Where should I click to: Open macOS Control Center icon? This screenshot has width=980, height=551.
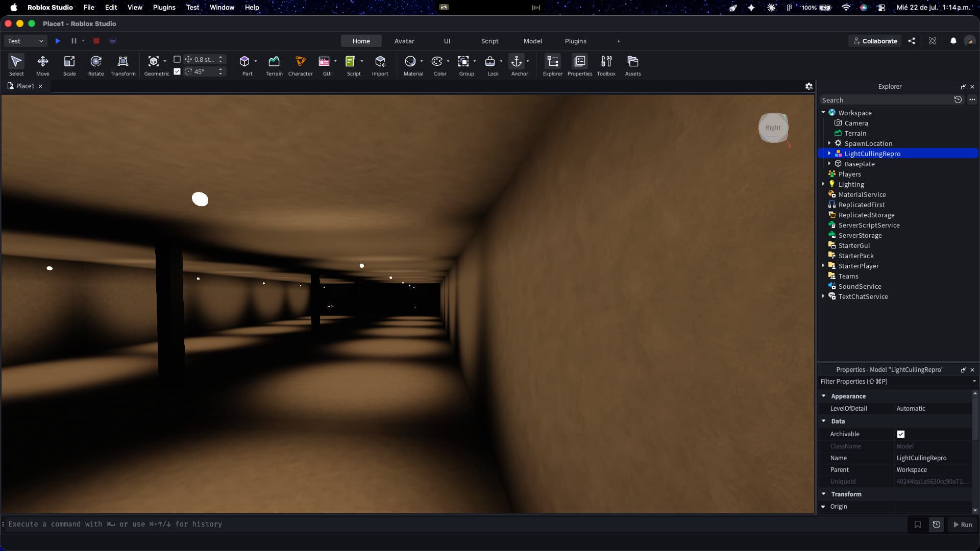pos(881,8)
